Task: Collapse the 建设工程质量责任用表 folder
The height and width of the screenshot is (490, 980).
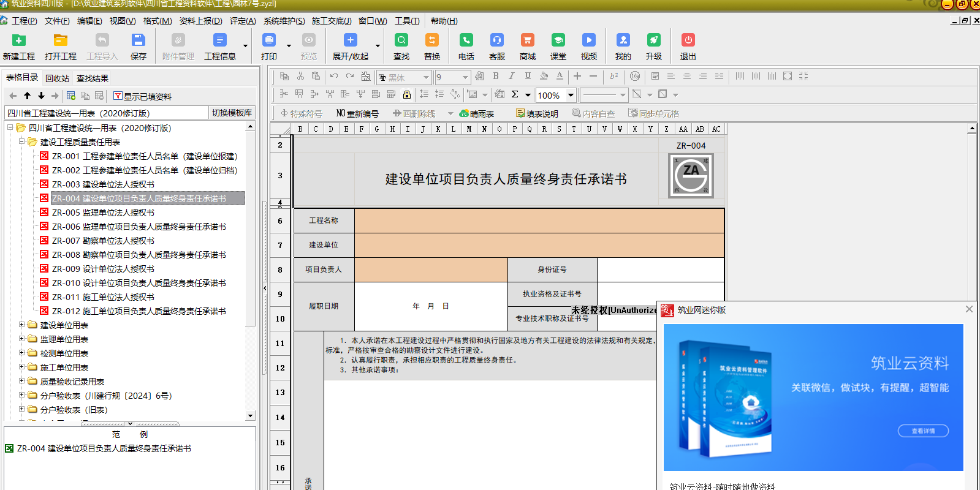Action: [22, 141]
